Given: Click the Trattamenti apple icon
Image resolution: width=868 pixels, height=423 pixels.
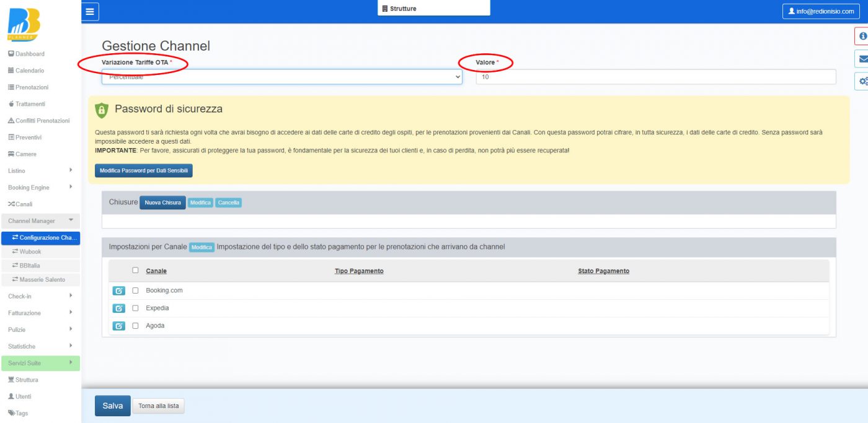Looking at the screenshot, I should click(x=11, y=104).
